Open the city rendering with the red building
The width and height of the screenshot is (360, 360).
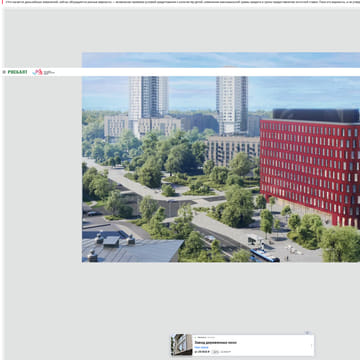tap(221, 157)
